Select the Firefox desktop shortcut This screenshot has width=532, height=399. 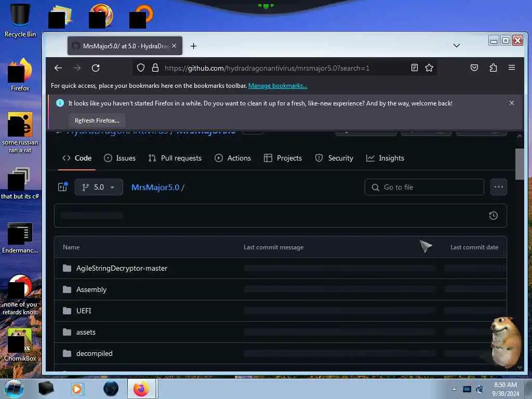[20, 75]
